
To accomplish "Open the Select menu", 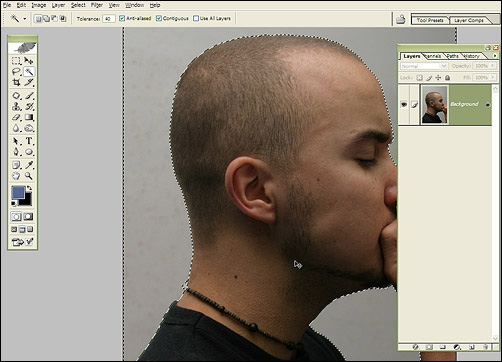I will [x=78, y=5].
